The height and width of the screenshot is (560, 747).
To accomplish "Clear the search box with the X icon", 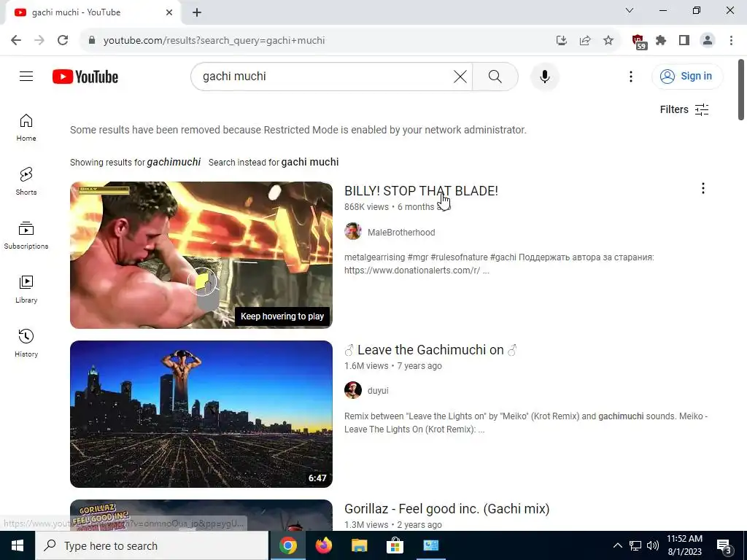I will 460,76.
